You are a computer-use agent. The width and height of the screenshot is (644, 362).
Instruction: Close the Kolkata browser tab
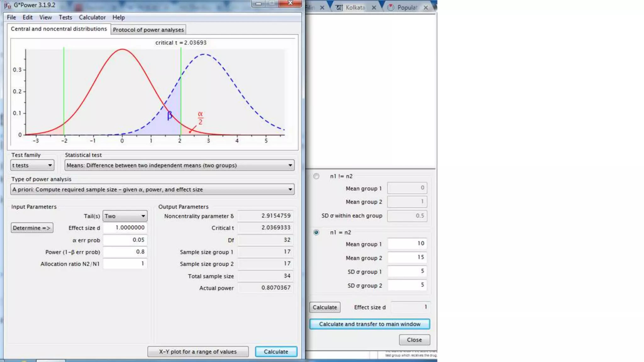pos(374,8)
